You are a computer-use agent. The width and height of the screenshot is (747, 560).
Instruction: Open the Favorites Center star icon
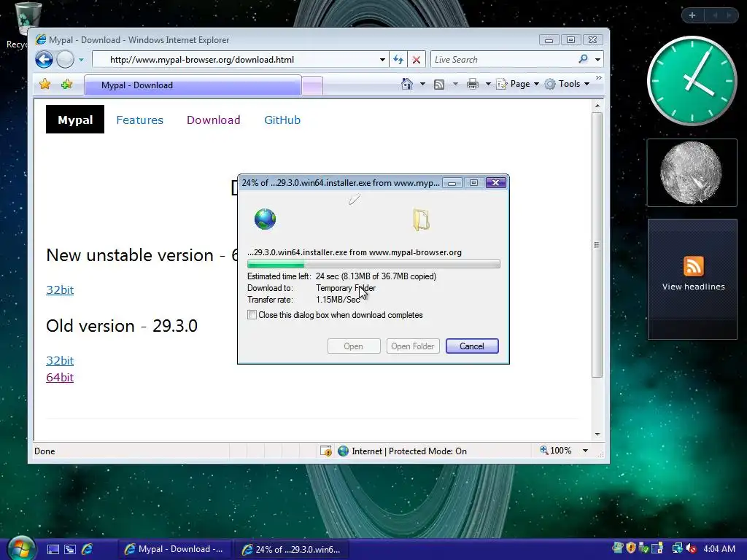(44, 85)
